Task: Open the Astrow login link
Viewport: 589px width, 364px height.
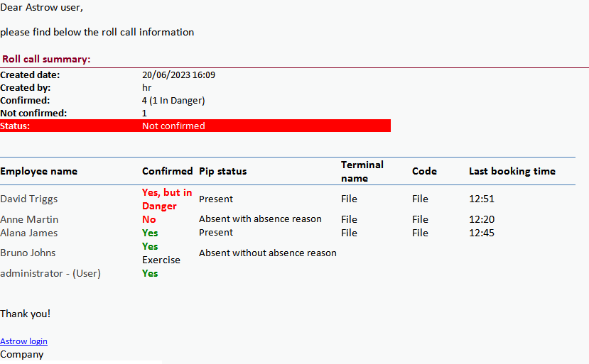Action: click(x=23, y=341)
